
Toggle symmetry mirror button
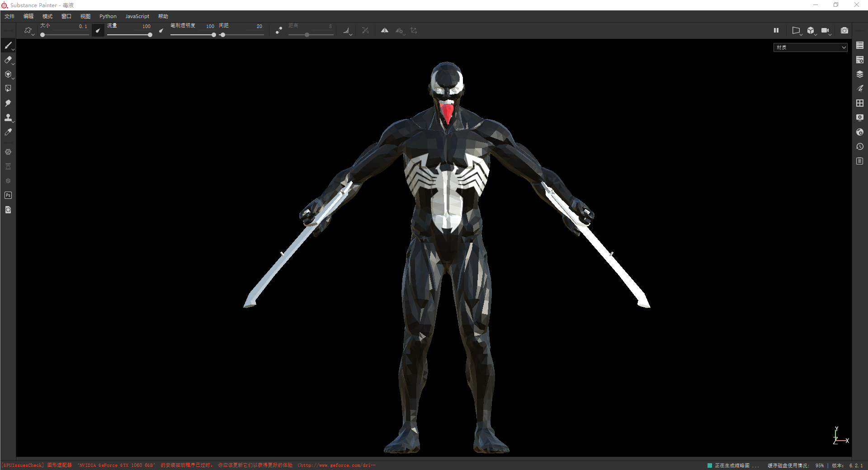point(385,30)
